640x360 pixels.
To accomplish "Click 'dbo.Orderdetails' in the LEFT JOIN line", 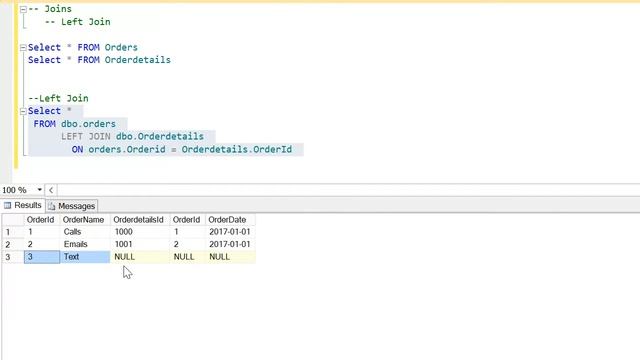I will tap(160, 136).
